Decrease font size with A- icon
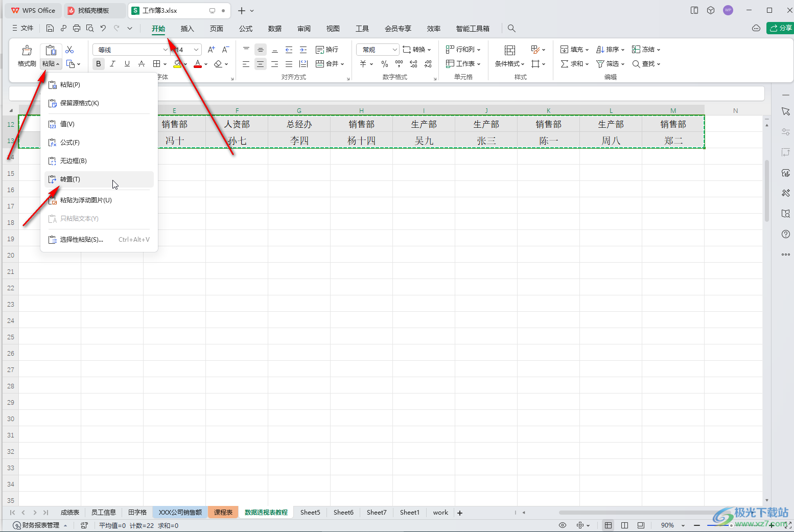 [x=225, y=50]
